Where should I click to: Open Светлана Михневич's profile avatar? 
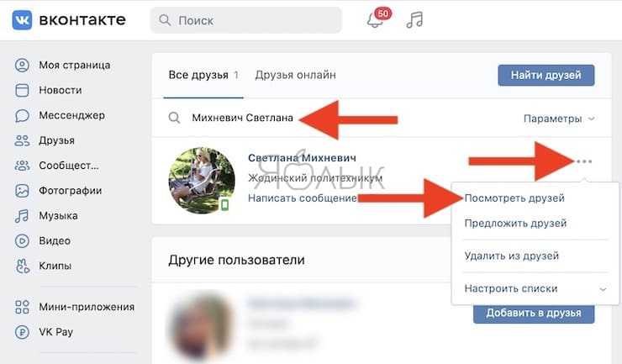tap(202, 181)
